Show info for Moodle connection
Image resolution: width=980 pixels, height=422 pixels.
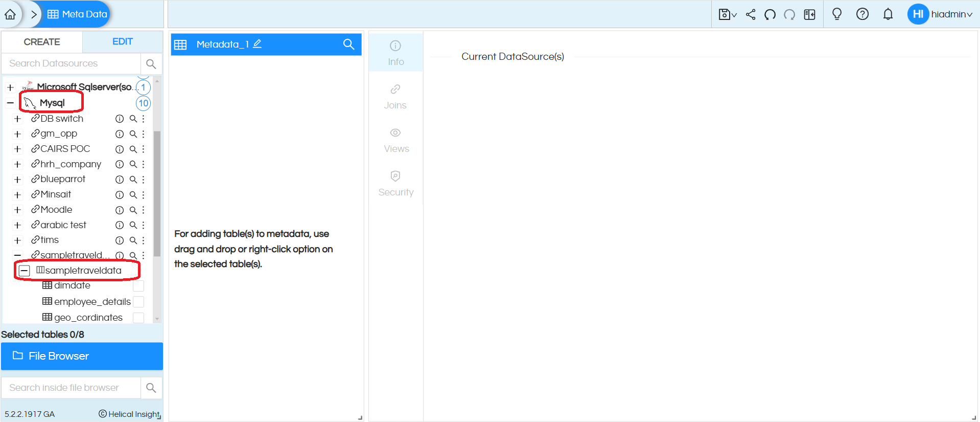pos(120,210)
